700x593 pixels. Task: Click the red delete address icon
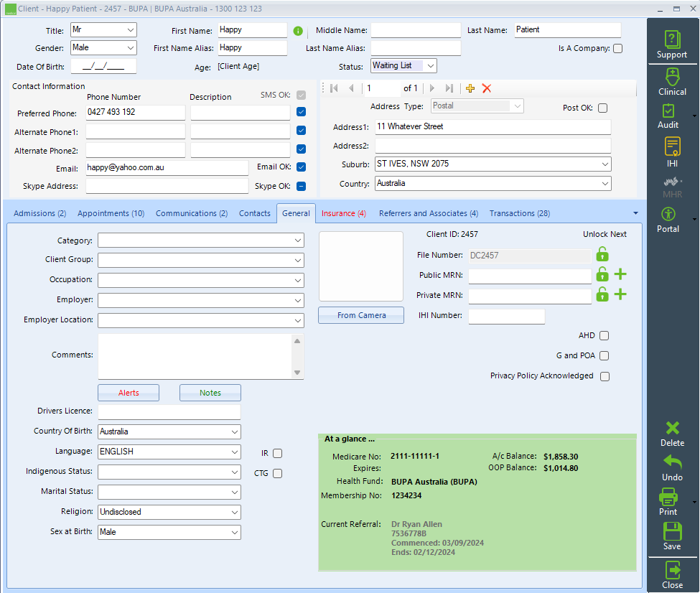(x=487, y=88)
